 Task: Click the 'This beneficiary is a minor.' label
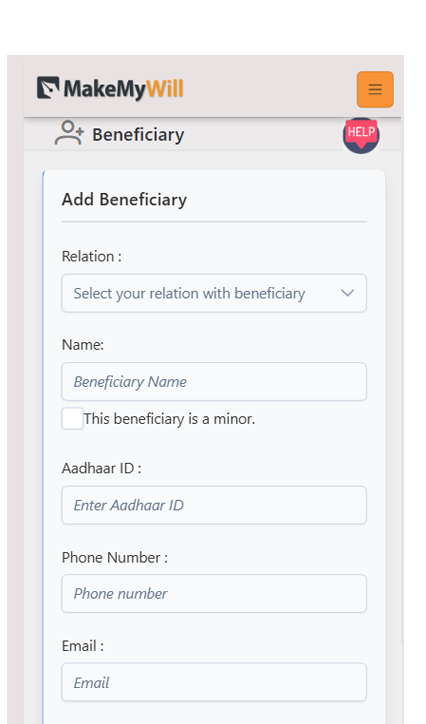click(x=169, y=419)
